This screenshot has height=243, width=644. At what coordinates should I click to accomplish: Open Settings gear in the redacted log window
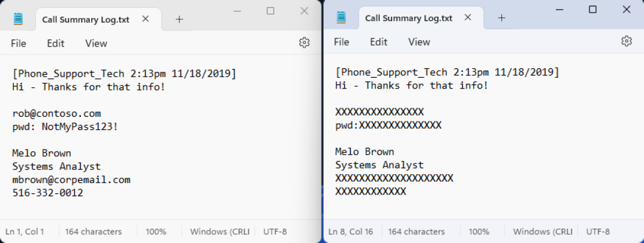(x=627, y=41)
